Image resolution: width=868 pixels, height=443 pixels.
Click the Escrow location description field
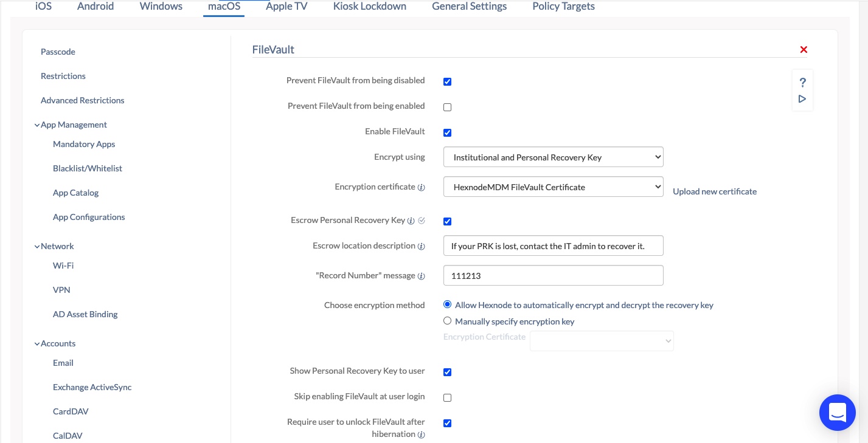coord(553,246)
